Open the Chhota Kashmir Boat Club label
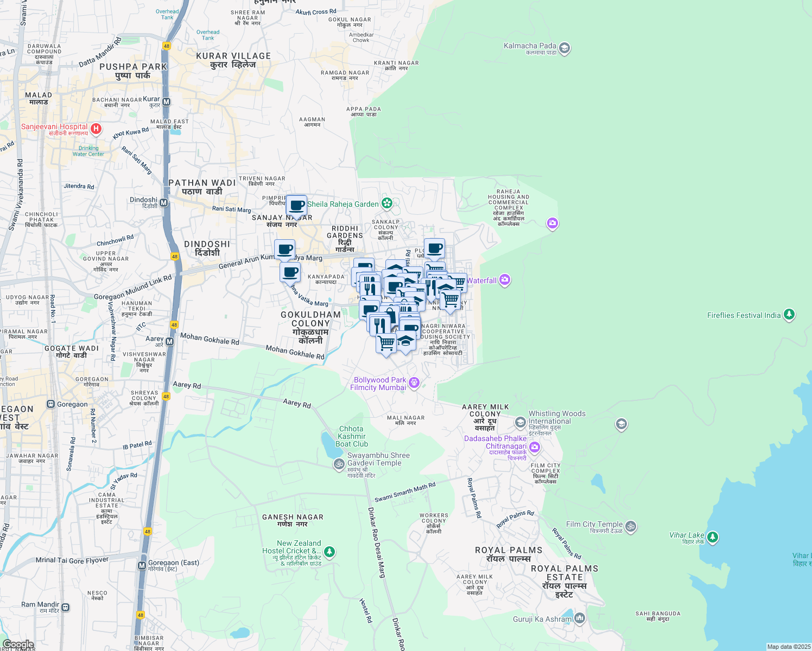This screenshot has height=651, width=812. [x=352, y=436]
